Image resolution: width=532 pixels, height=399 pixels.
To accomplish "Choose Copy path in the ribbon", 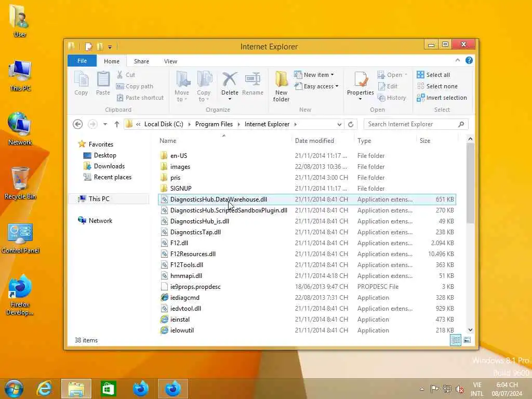I will click(x=135, y=86).
